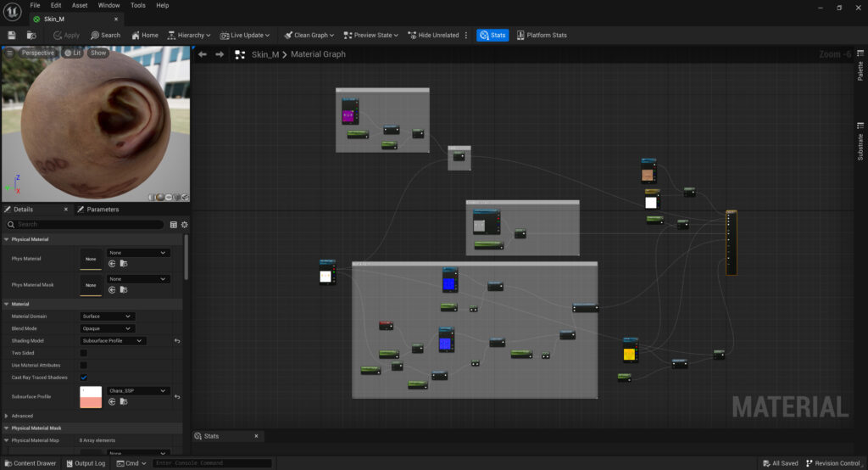868x470 pixels.
Task: Use the selected mesh as the preview shape
Action: [185, 198]
